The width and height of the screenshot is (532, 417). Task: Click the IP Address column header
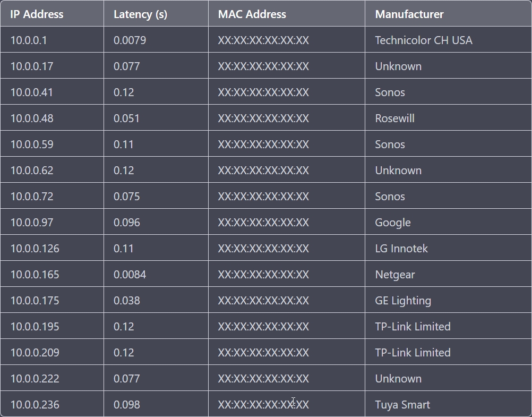click(37, 14)
